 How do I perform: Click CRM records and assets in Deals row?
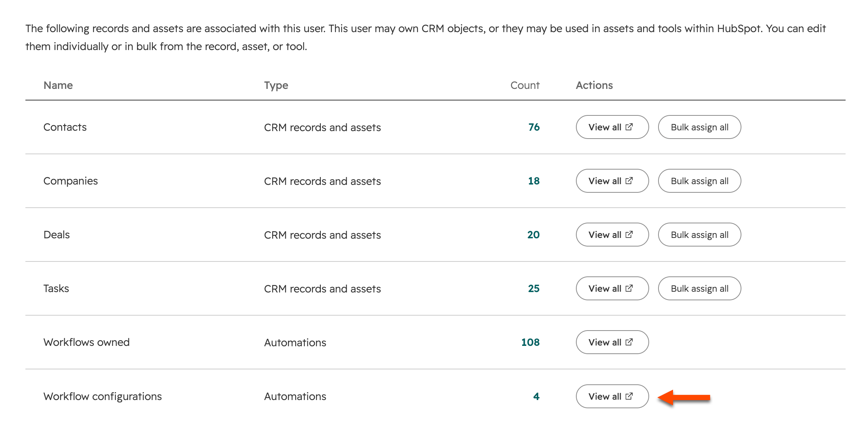coord(322,235)
